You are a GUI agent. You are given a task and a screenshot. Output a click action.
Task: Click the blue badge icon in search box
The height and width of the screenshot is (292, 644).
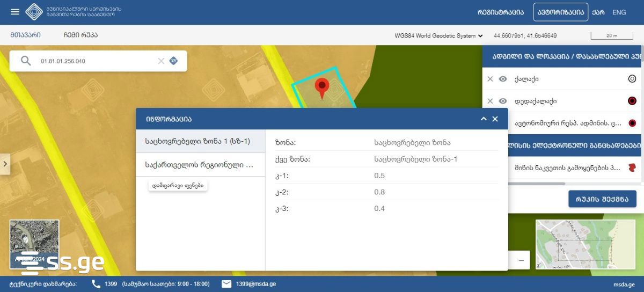pos(173,61)
